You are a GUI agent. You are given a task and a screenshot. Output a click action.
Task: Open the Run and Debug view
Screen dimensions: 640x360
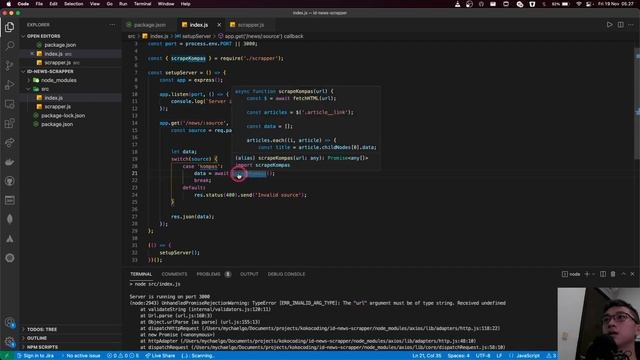pos(9,85)
